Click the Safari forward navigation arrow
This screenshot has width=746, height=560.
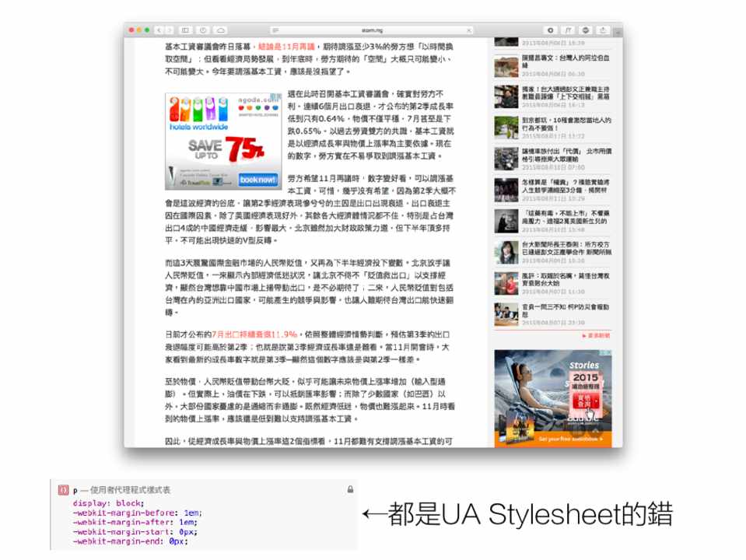(169, 30)
